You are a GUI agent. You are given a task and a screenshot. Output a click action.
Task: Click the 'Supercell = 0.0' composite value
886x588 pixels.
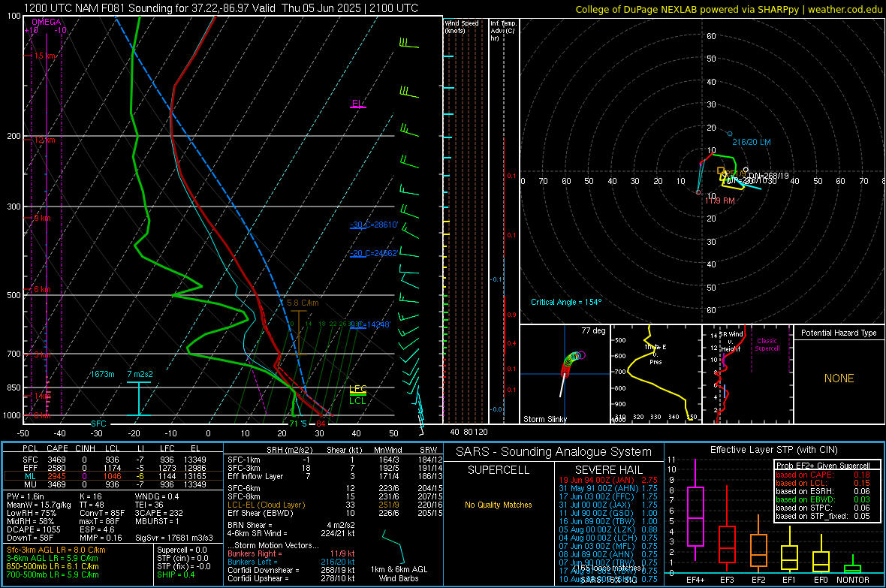pyautogui.click(x=182, y=550)
